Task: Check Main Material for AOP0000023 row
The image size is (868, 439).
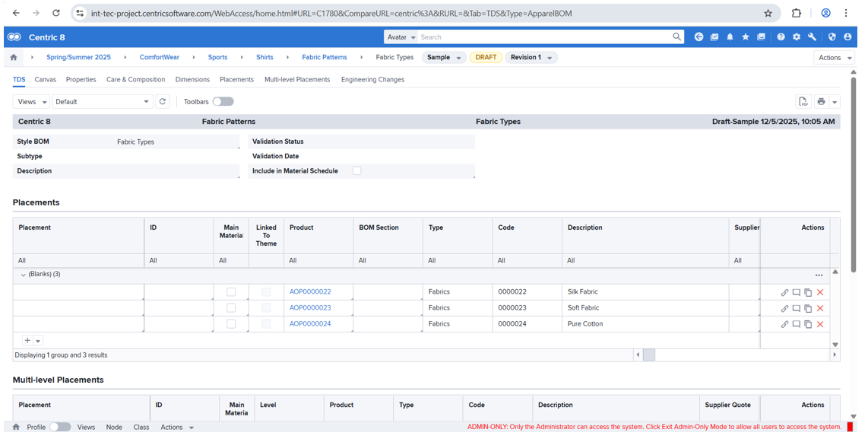Action: coord(231,307)
